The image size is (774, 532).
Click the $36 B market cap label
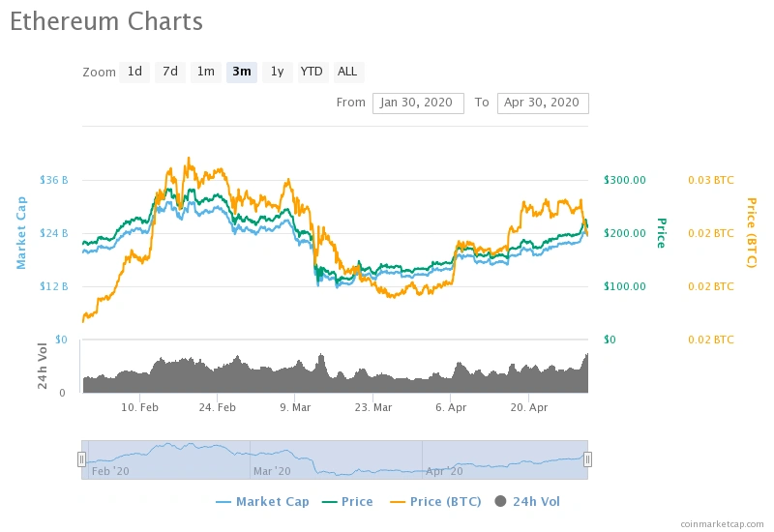pyautogui.click(x=54, y=180)
